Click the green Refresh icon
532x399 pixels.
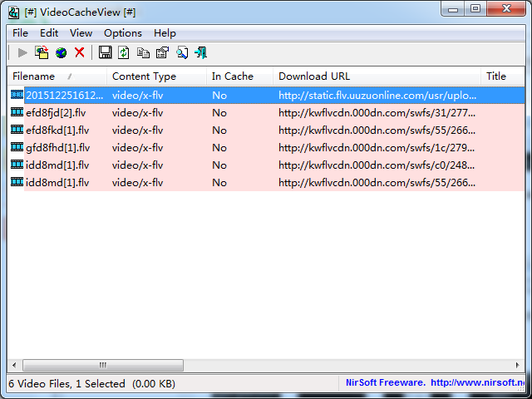coord(124,53)
